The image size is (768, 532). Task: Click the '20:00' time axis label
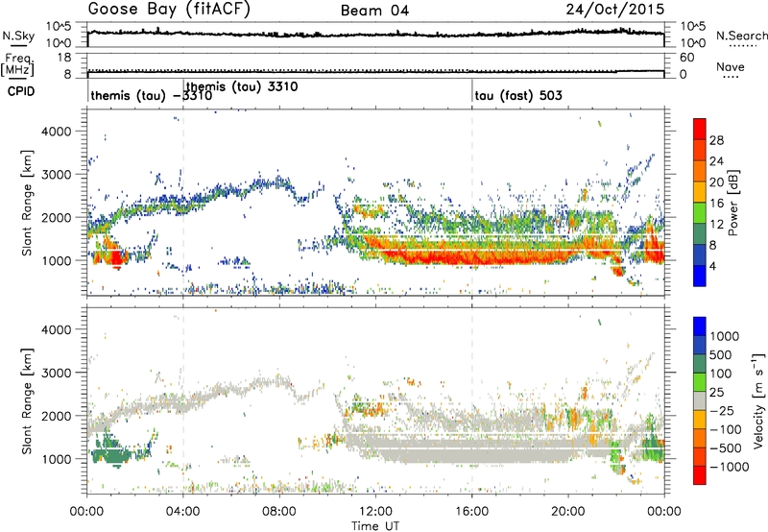[x=568, y=512]
